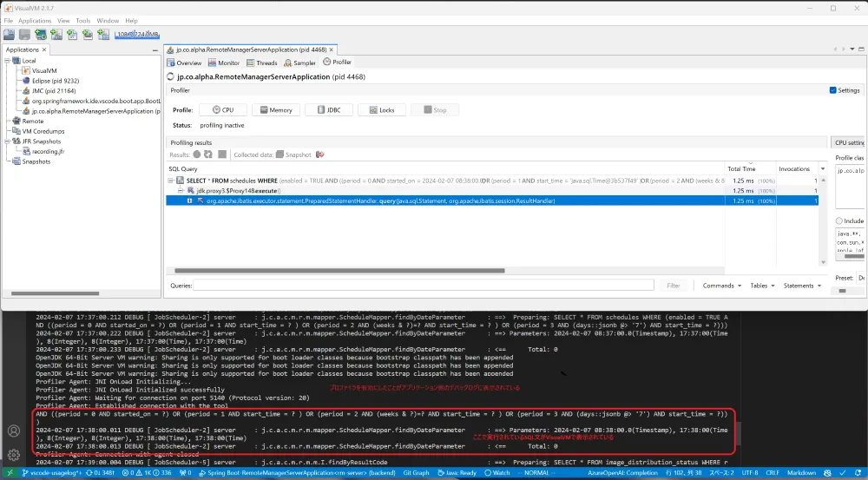Switch to the Overview tab
The image size is (868, 480).
click(x=184, y=62)
